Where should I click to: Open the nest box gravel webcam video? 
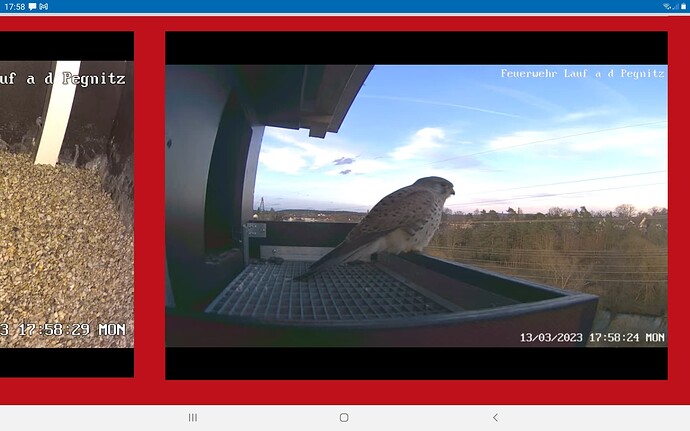point(67,204)
